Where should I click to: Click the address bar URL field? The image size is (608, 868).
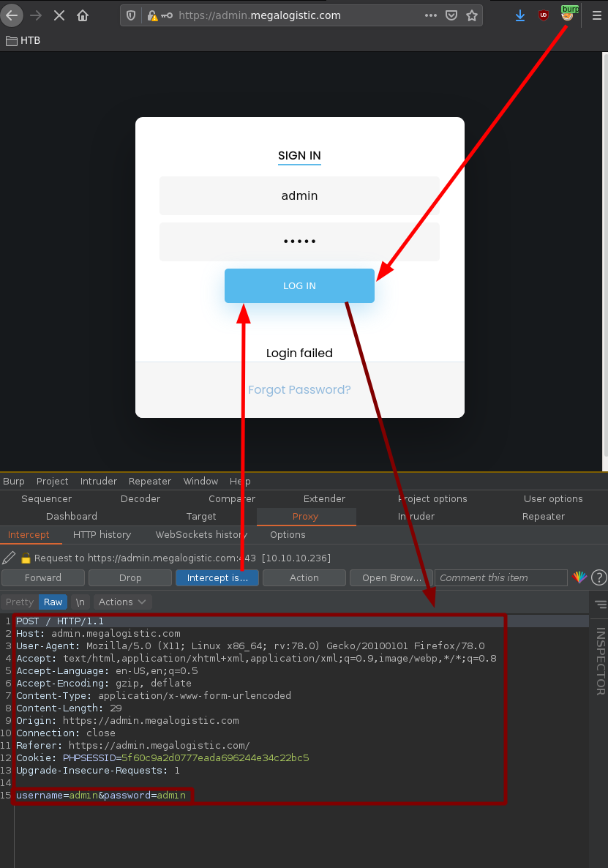tap(301, 15)
